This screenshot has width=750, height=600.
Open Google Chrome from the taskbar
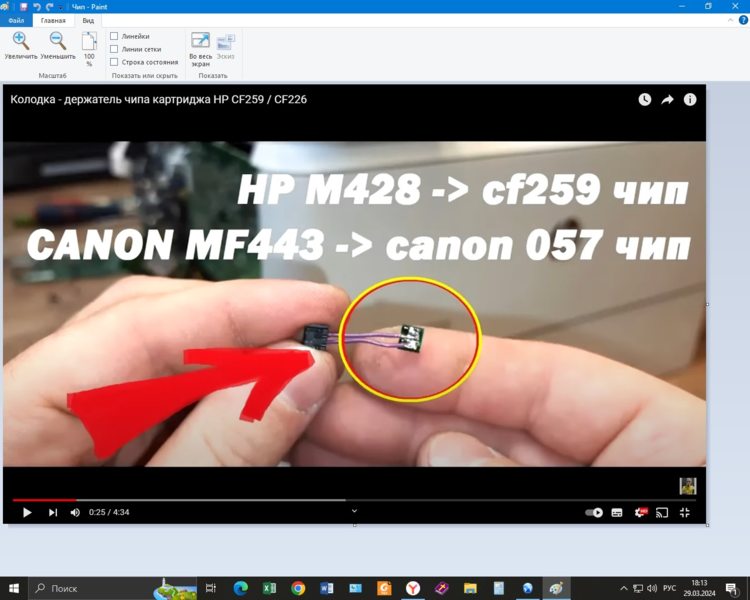coord(298,588)
